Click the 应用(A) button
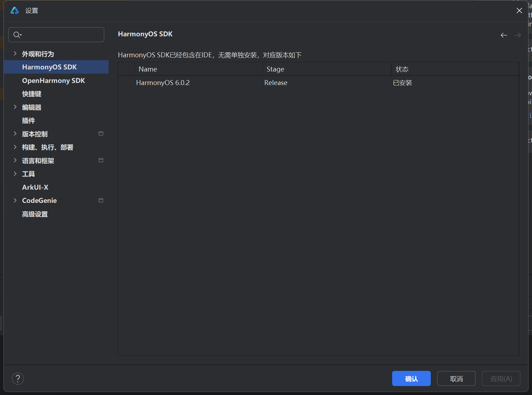This screenshot has height=395, width=532. click(x=501, y=379)
